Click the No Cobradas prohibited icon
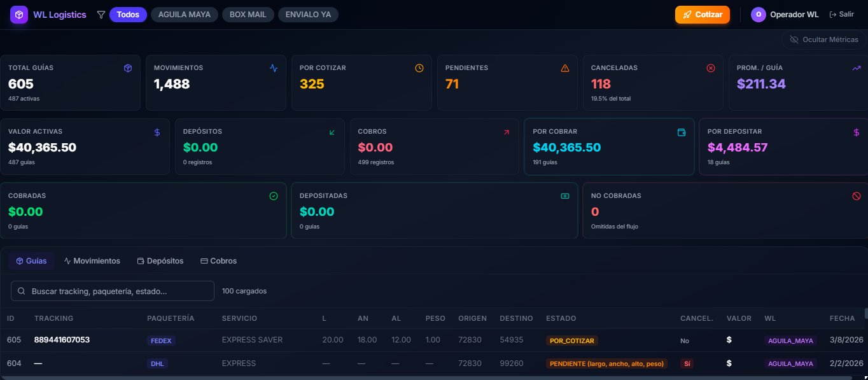Image resolution: width=868 pixels, height=380 pixels. [x=856, y=196]
